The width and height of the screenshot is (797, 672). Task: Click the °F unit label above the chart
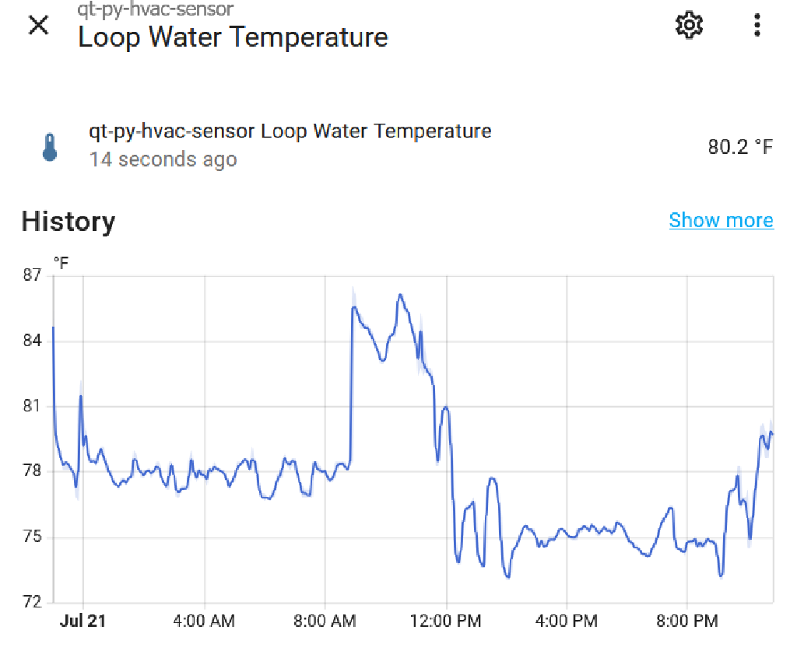tap(61, 262)
